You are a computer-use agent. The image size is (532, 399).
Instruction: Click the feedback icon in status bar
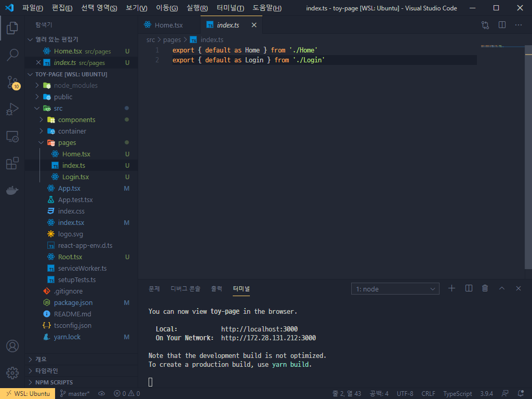tap(505, 394)
